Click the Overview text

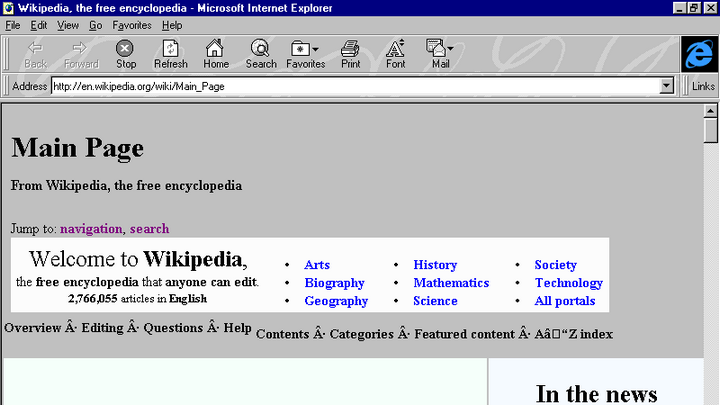click(33, 328)
